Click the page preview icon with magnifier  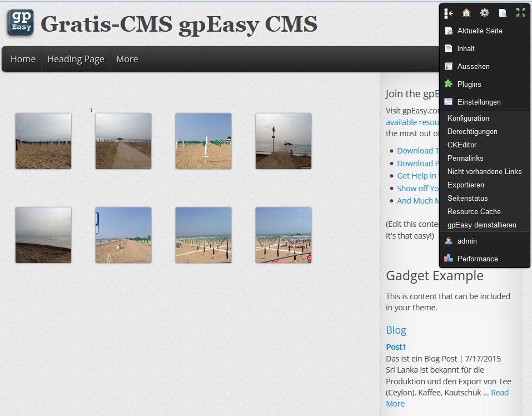(x=503, y=13)
